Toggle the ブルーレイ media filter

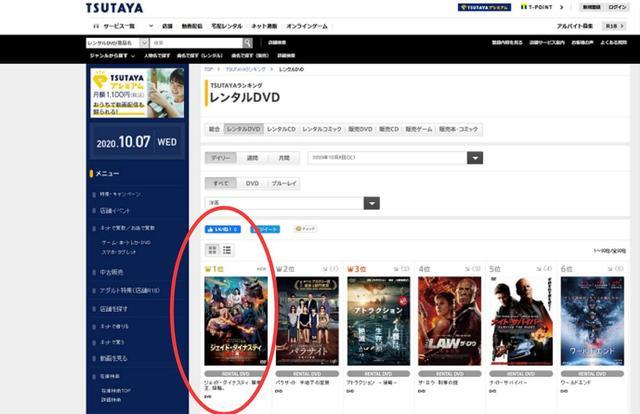point(284,183)
